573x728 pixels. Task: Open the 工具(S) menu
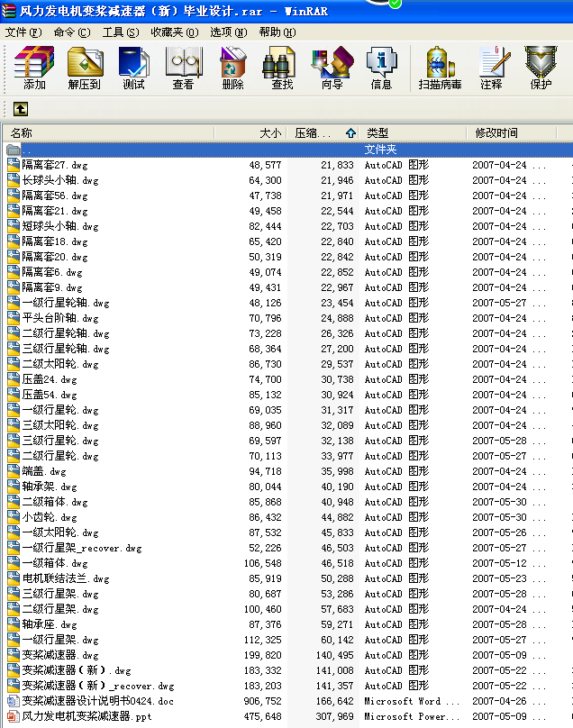pyautogui.click(x=121, y=32)
